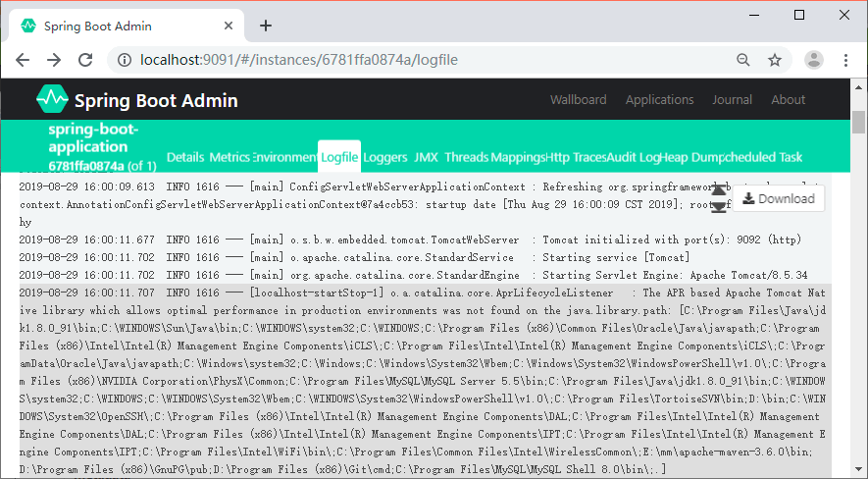The image size is (868, 479).
Task: Switch to the Threads tab
Action: coord(467,157)
